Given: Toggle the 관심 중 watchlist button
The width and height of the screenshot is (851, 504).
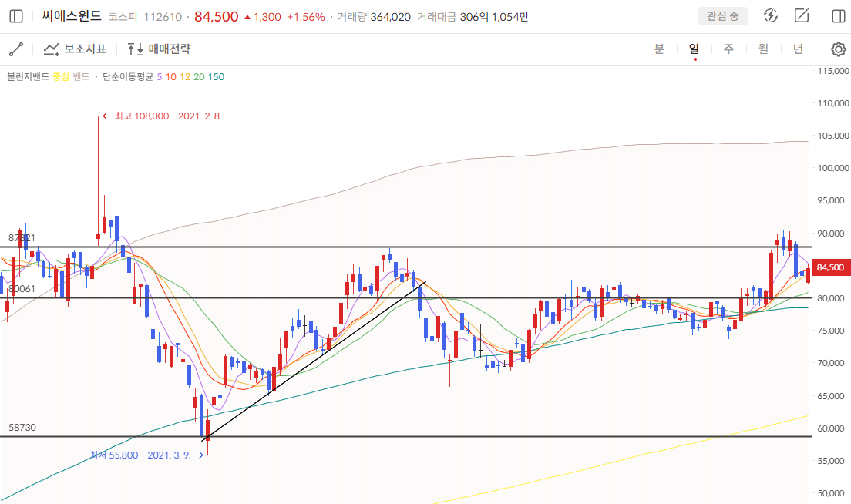Looking at the screenshot, I should [x=722, y=16].
